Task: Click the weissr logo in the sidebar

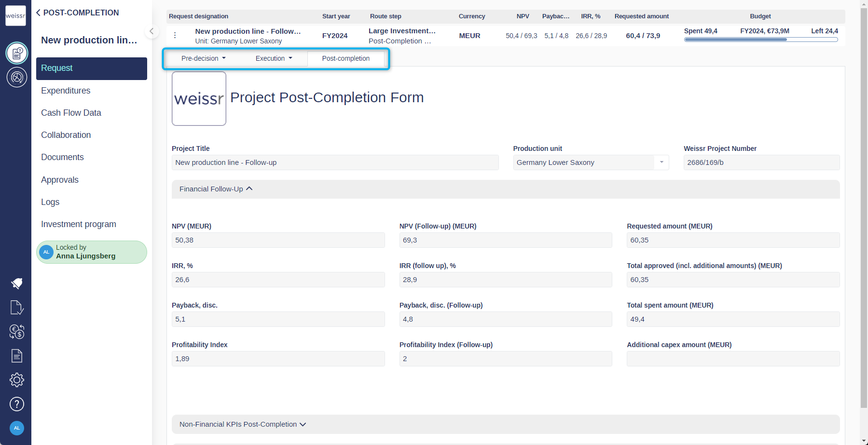Action: (15, 15)
